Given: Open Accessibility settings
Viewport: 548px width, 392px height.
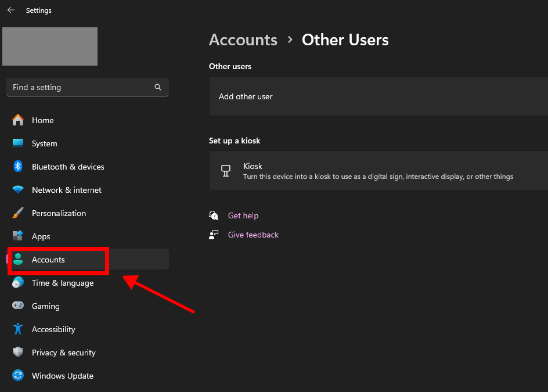Looking at the screenshot, I should pyautogui.click(x=53, y=329).
